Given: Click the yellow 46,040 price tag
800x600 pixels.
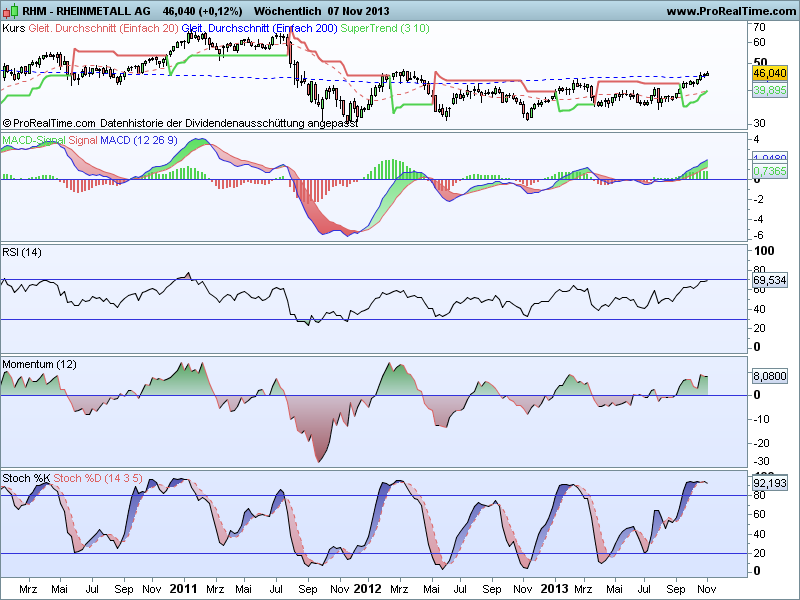Looking at the screenshot, I should click(x=769, y=73).
